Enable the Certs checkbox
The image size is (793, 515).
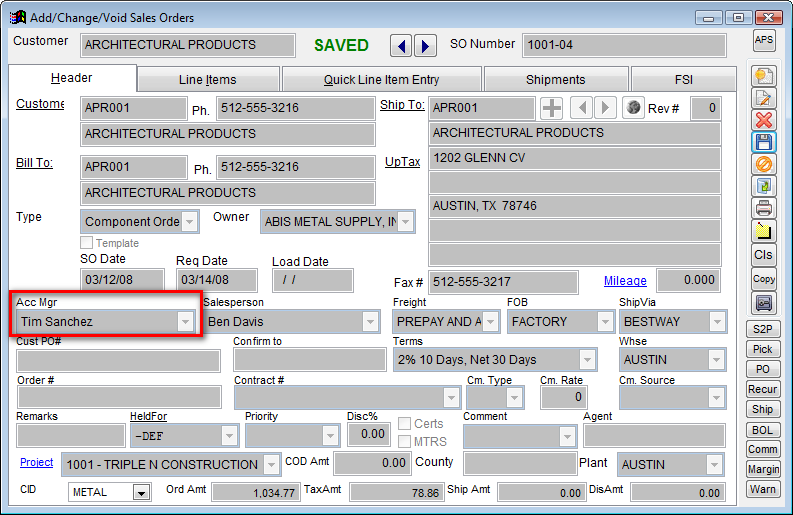pyautogui.click(x=405, y=424)
